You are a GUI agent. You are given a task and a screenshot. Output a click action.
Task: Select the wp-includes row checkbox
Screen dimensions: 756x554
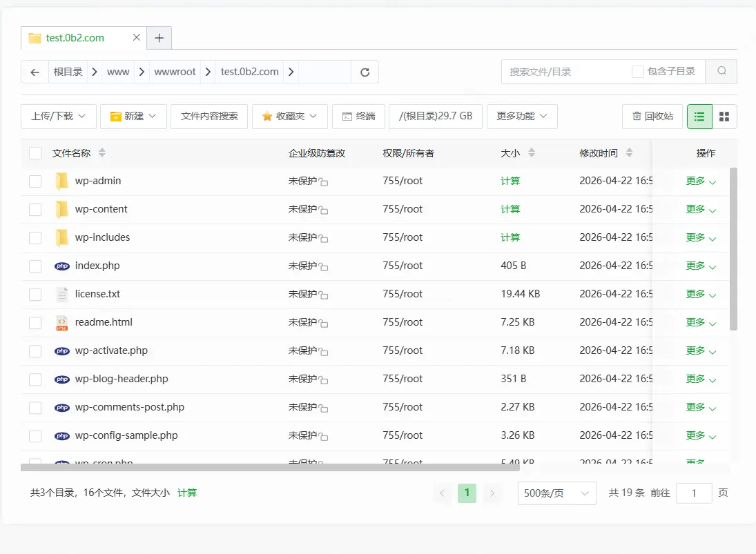pyautogui.click(x=35, y=238)
